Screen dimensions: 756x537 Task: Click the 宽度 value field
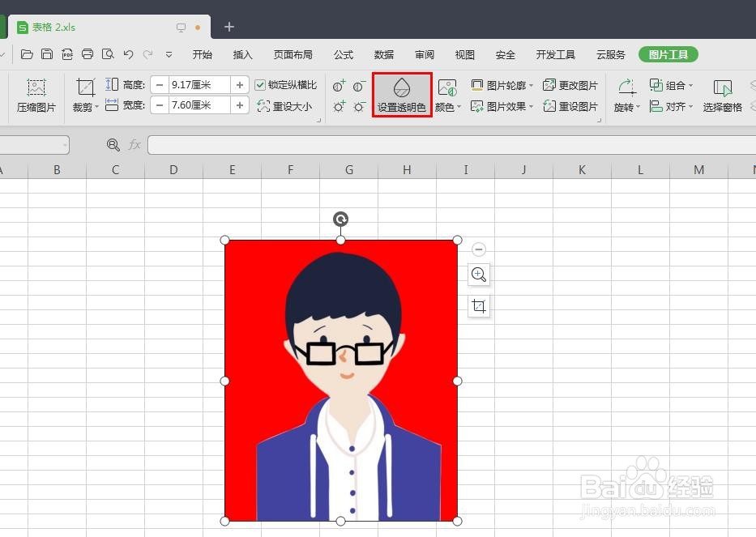[199, 105]
